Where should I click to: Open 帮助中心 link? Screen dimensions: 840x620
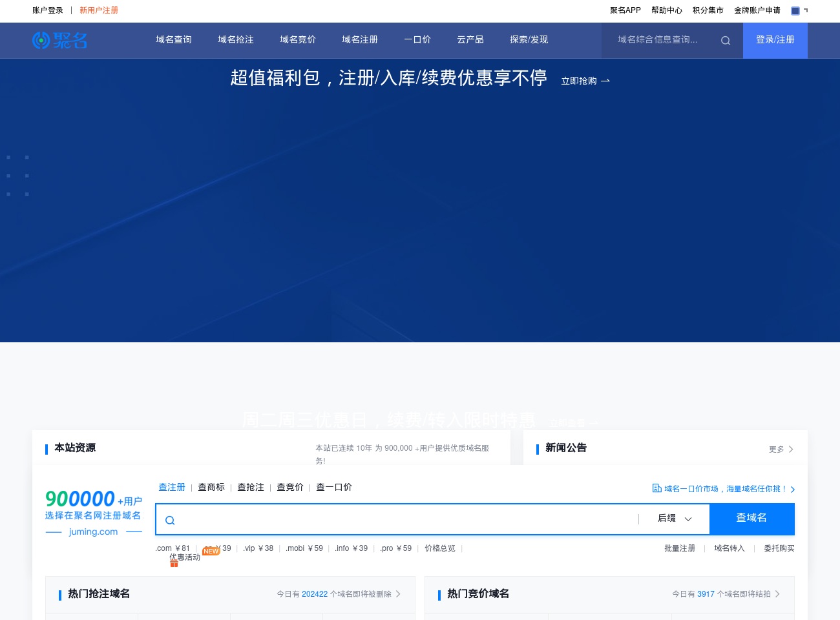667,10
